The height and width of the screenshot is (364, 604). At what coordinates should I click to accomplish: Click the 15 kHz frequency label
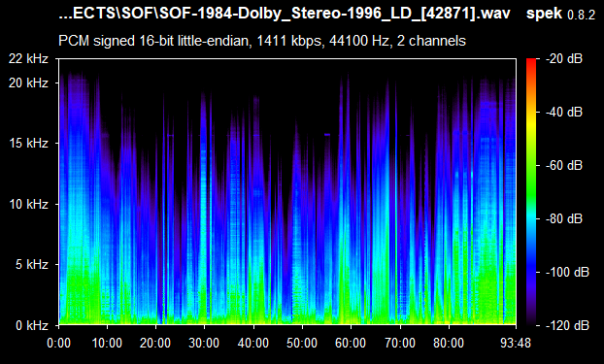tap(29, 144)
